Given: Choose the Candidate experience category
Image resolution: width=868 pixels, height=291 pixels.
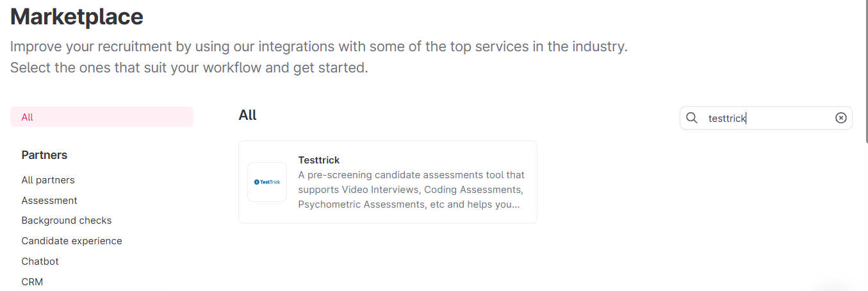Looking at the screenshot, I should coord(72,241).
